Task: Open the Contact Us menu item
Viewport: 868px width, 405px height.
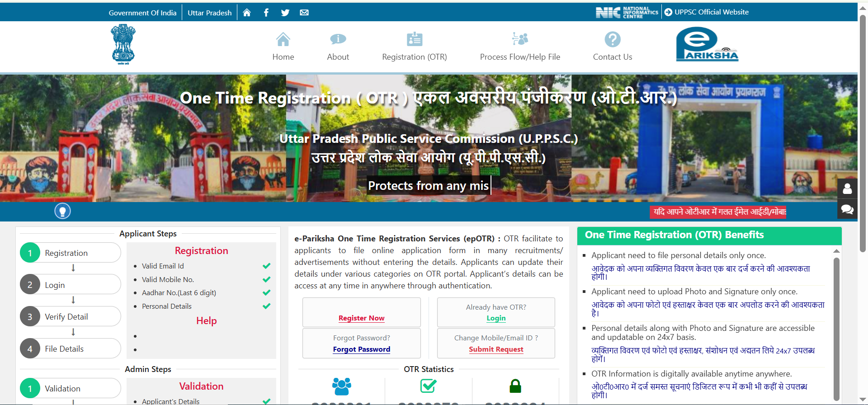Action: coord(613,57)
